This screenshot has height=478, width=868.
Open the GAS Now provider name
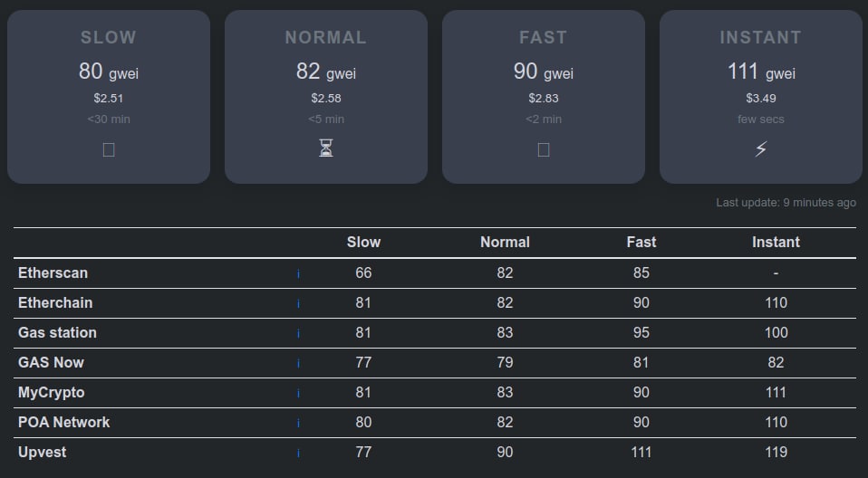(x=51, y=362)
